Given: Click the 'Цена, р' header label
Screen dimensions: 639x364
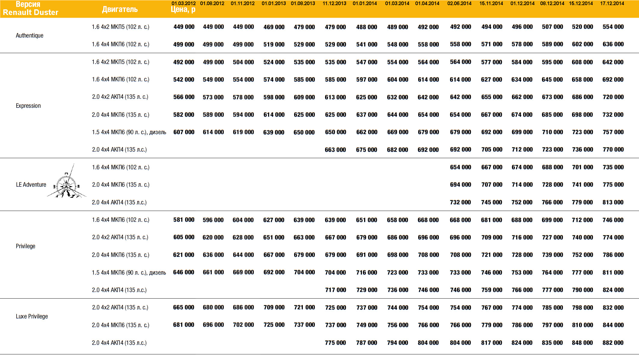Looking at the screenshot, I should (183, 10).
